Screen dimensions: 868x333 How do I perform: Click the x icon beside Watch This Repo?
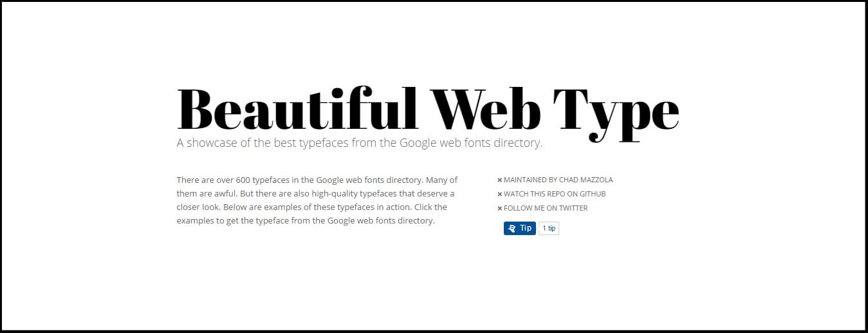click(499, 195)
